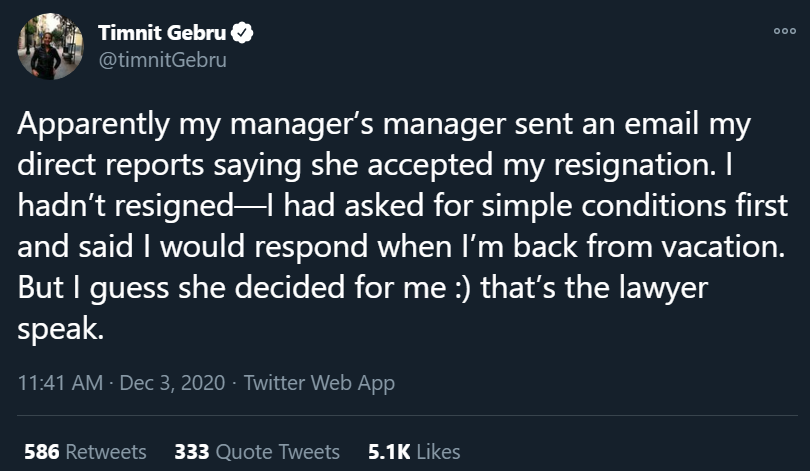Click the word 'Apparently' starting the tweet
Viewport: 810px width, 471px height.
click(x=91, y=126)
